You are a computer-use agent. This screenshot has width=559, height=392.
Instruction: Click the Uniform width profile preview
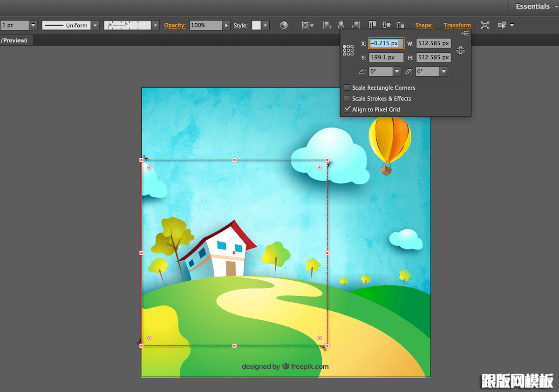pos(67,25)
